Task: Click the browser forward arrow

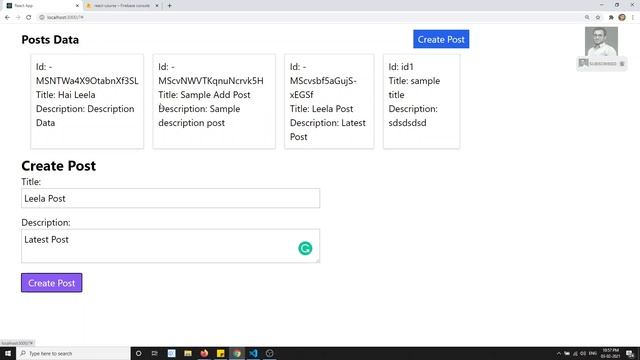Action: (x=18, y=18)
